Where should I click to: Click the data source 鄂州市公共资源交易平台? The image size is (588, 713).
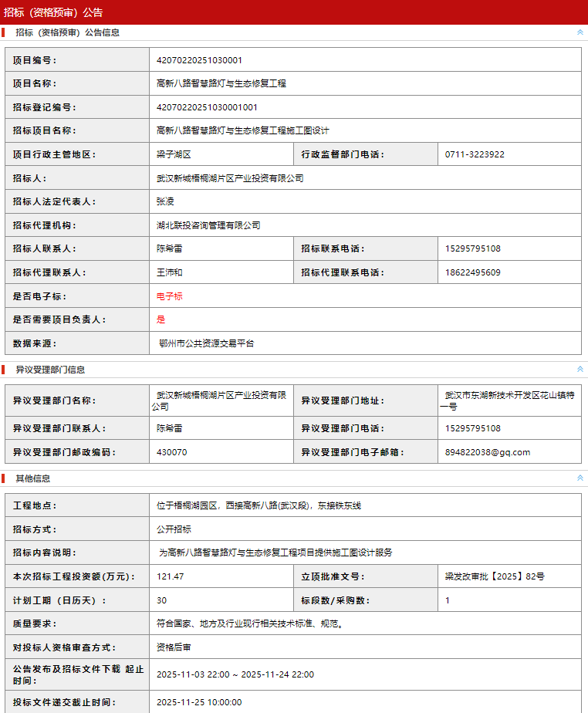[206, 343]
